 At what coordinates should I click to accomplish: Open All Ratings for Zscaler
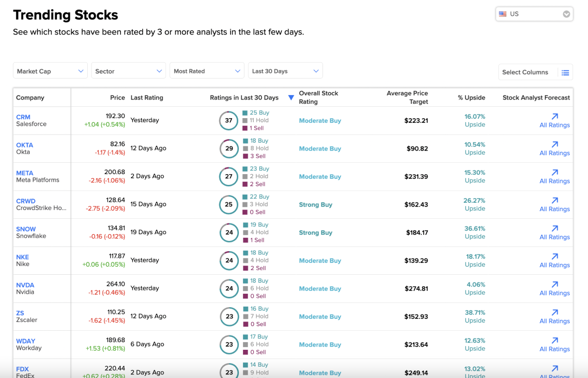pos(555,322)
